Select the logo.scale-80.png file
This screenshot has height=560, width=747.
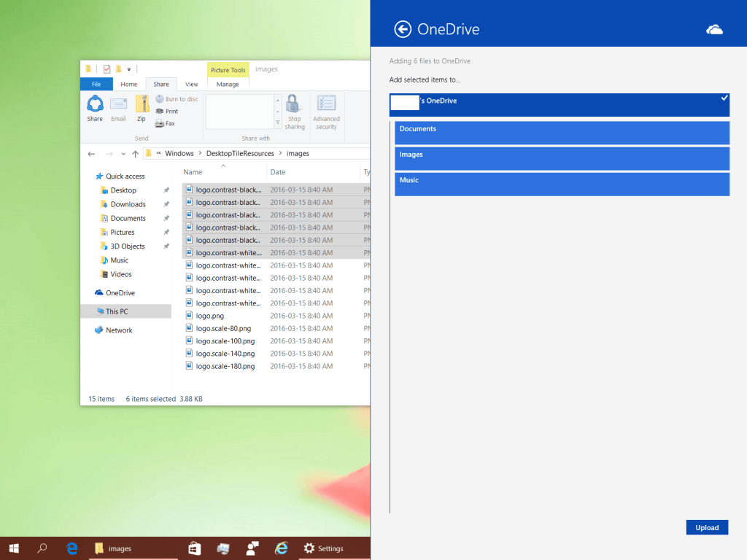coord(223,329)
